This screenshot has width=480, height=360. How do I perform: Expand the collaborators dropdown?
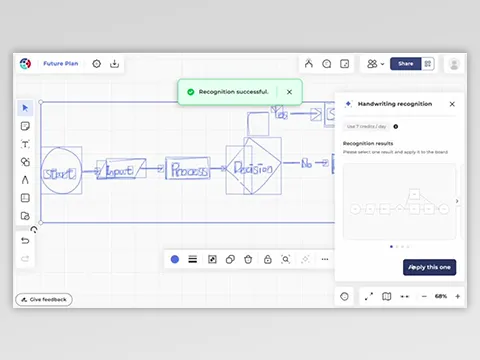(x=376, y=64)
